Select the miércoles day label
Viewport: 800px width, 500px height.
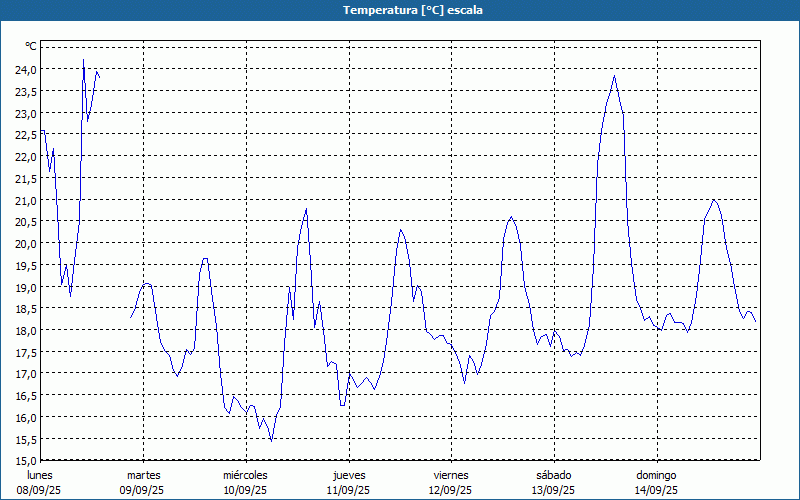pyautogui.click(x=245, y=475)
